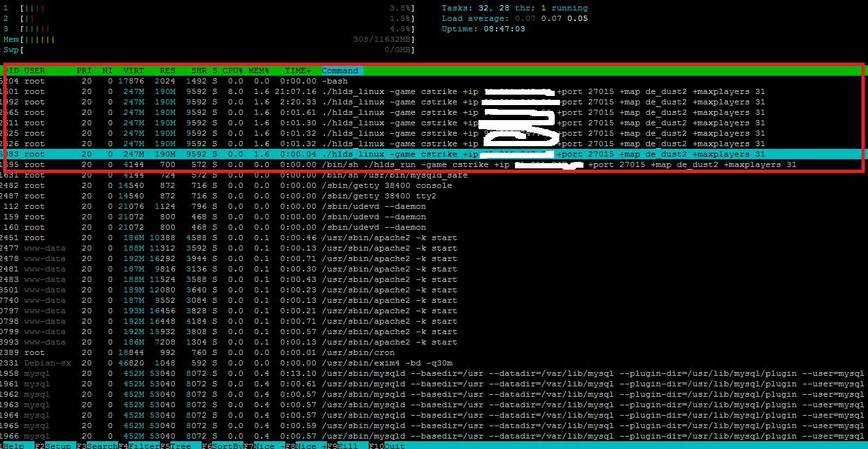The image size is (868, 449).
Task: Sort by the PRI column header
Action: [84, 70]
